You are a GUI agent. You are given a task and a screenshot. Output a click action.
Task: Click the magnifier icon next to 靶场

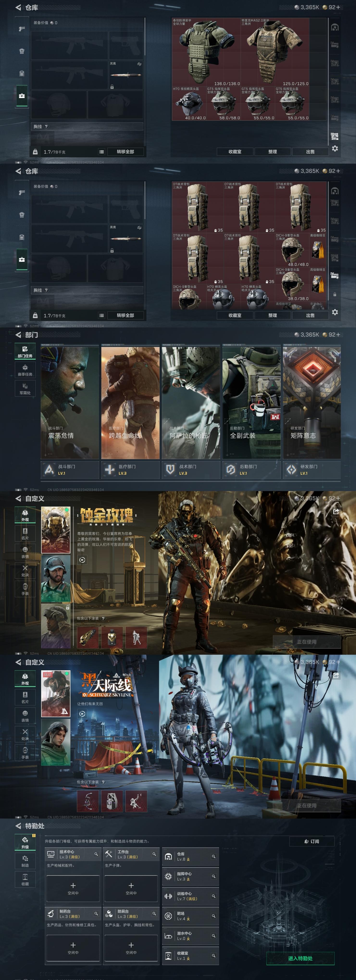coord(214,916)
